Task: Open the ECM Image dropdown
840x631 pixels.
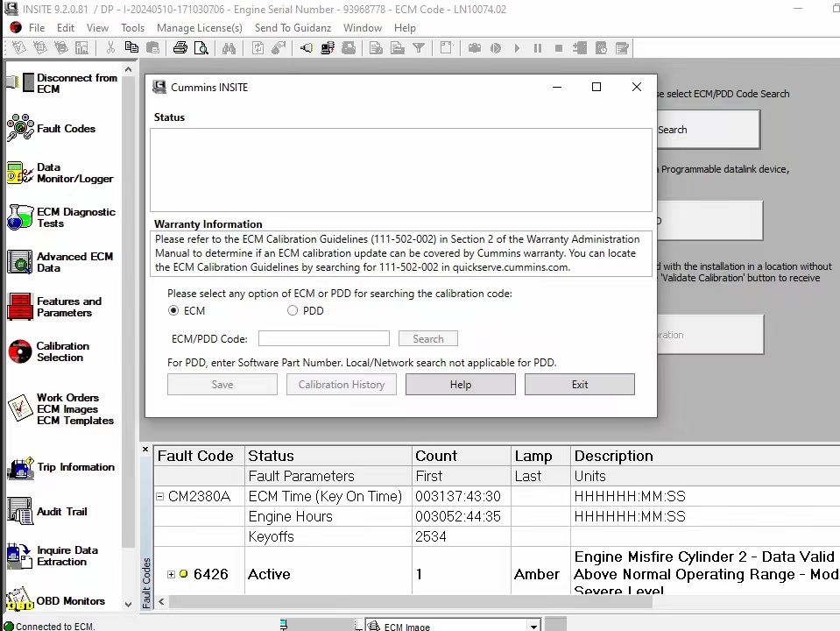Action: click(x=533, y=626)
